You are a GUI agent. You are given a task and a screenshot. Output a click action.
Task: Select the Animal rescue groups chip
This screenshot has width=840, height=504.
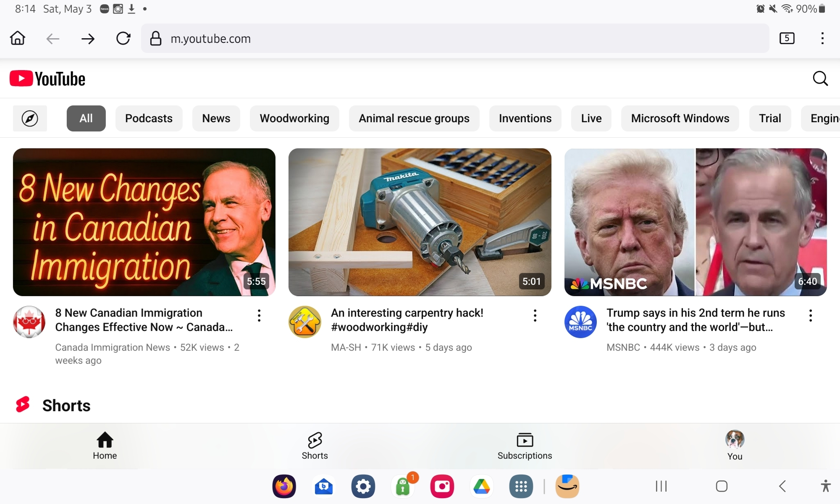pos(414,118)
